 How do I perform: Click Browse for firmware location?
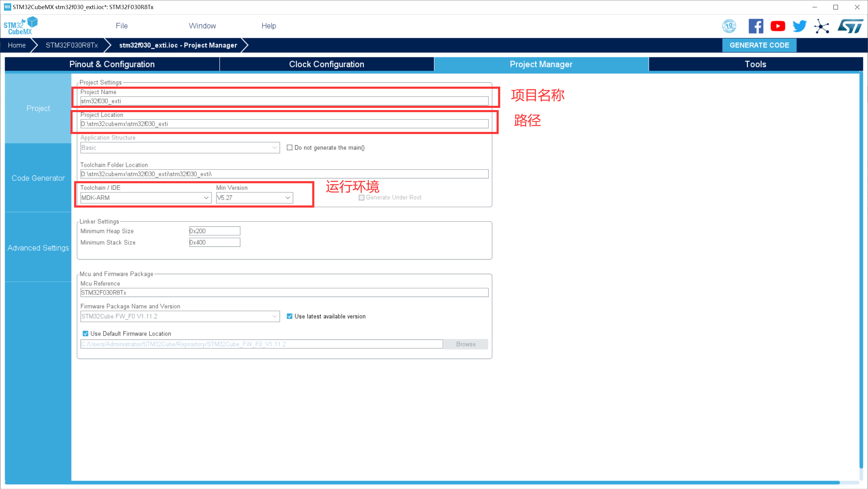pyautogui.click(x=466, y=344)
